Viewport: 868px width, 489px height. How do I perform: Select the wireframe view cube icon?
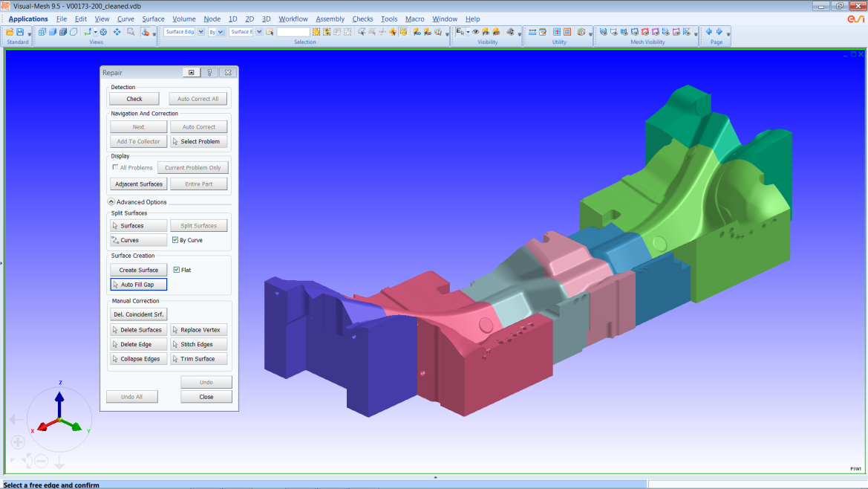click(x=42, y=32)
